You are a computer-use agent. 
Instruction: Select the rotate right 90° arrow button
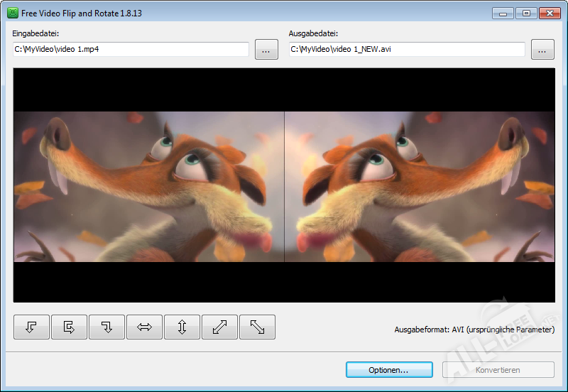click(x=106, y=327)
